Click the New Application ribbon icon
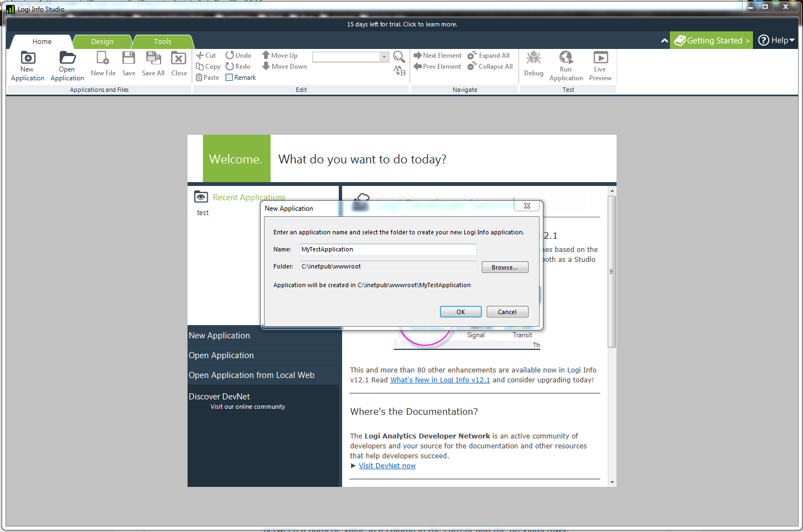 pos(28,58)
